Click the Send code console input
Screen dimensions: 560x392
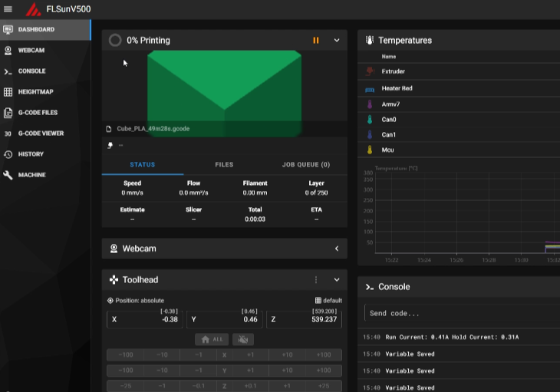(460, 313)
